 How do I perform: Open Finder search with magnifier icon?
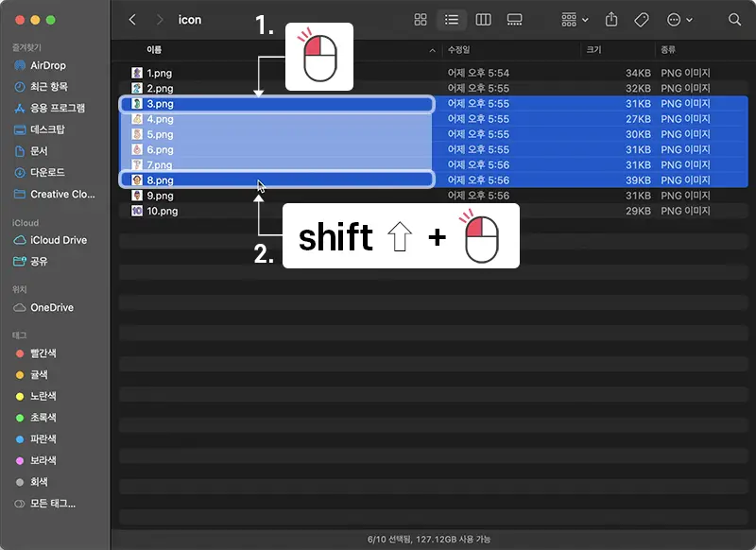click(x=735, y=19)
